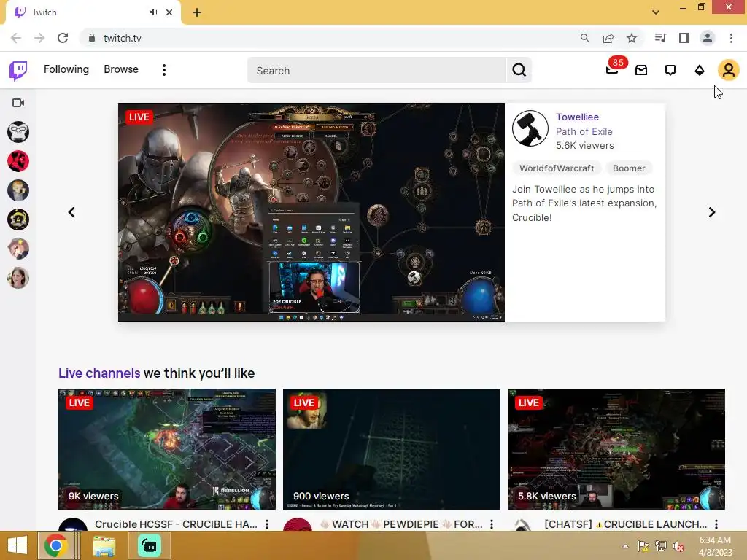Open the Prime loot envelope icon
The image size is (747, 560).
click(641, 71)
